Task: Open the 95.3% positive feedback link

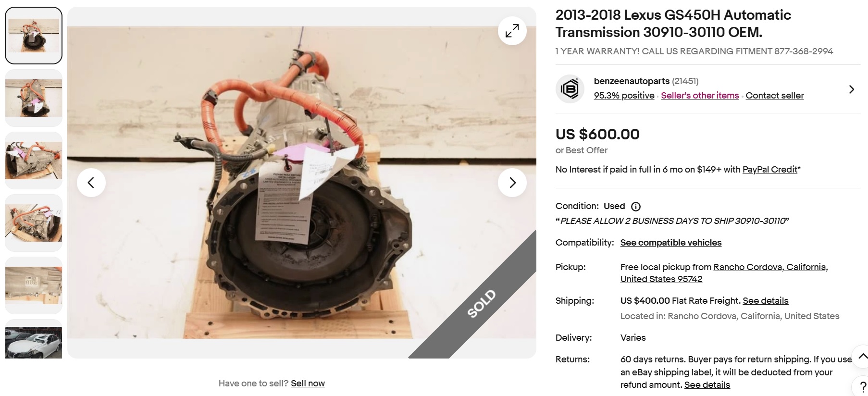Action: coord(624,96)
